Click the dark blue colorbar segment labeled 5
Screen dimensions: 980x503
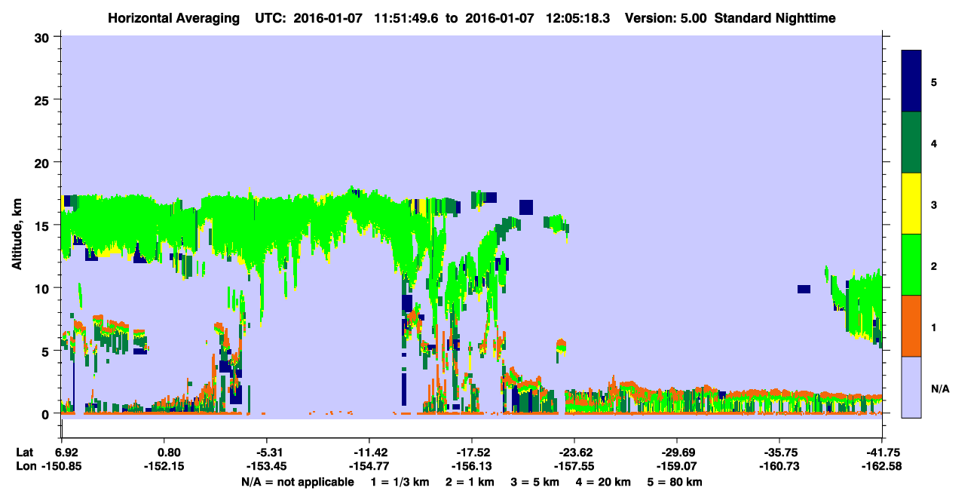pyautogui.click(x=911, y=81)
